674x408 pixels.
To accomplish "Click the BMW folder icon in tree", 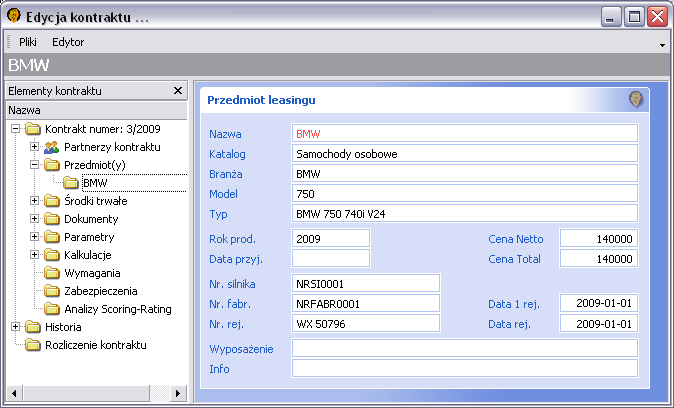I will (x=70, y=183).
